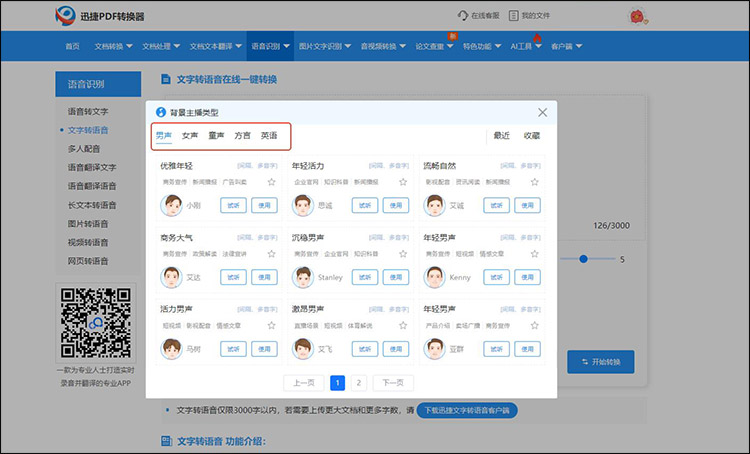Click 下载迅捷文字转语音客户端 button

tap(467, 410)
